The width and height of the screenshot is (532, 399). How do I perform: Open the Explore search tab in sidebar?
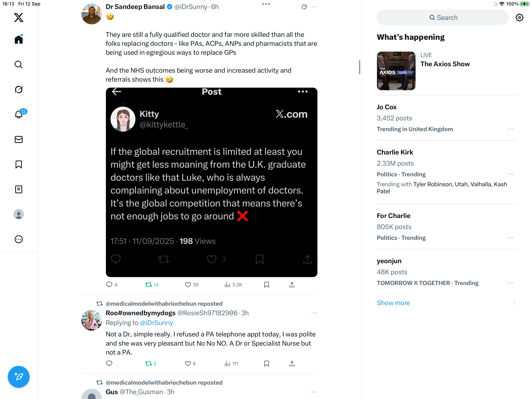pyautogui.click(x=18, y=64)
